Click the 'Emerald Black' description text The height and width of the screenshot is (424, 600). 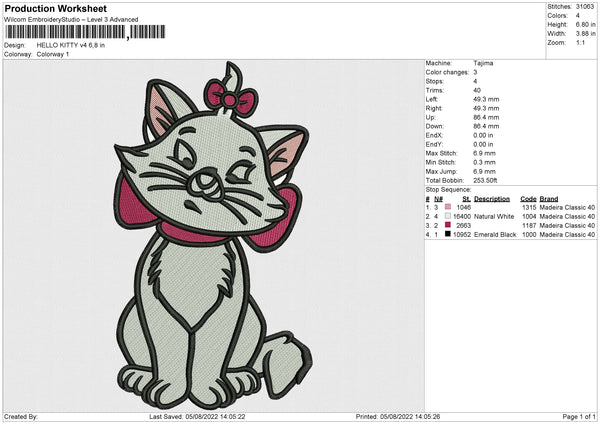coord(495,235)
